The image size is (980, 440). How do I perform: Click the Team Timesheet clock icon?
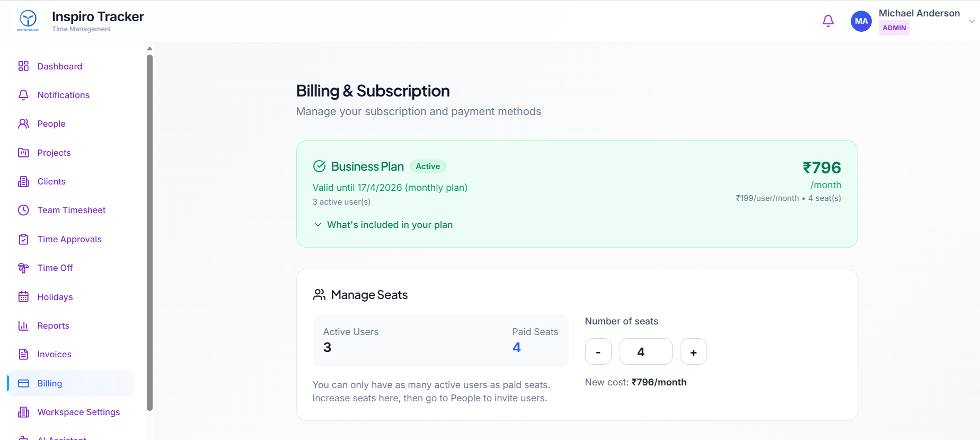pos(23,210)
